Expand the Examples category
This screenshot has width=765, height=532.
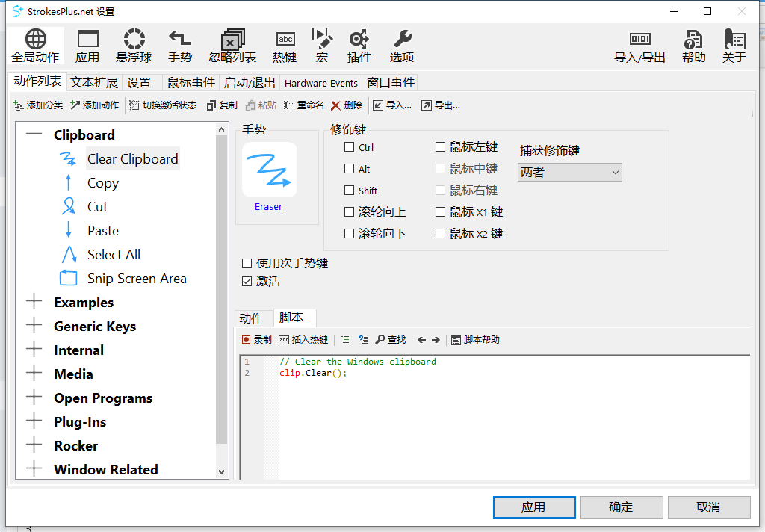click(x=34, y=302)
